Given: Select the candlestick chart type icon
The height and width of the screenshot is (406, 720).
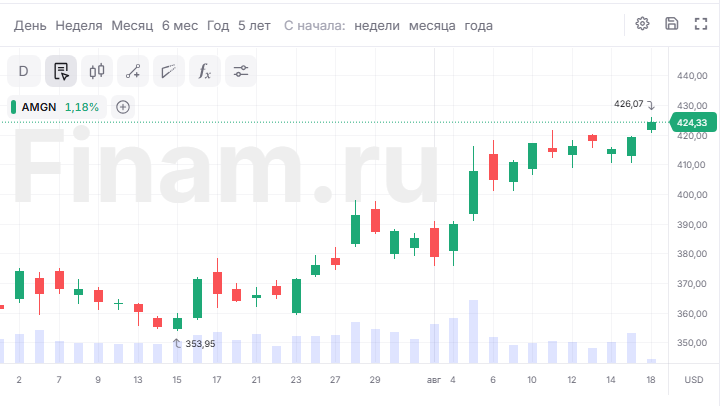Looking at the screenshot, I should (x=97, y=71).
